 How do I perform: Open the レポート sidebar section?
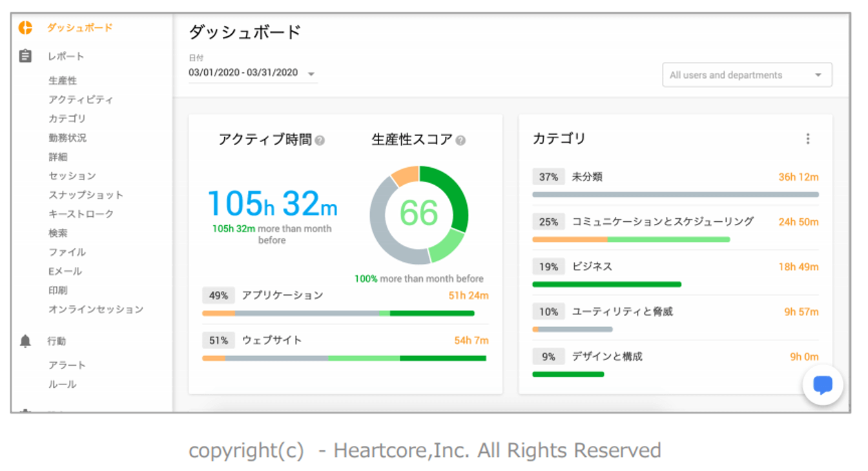click(x=66, y=56)
